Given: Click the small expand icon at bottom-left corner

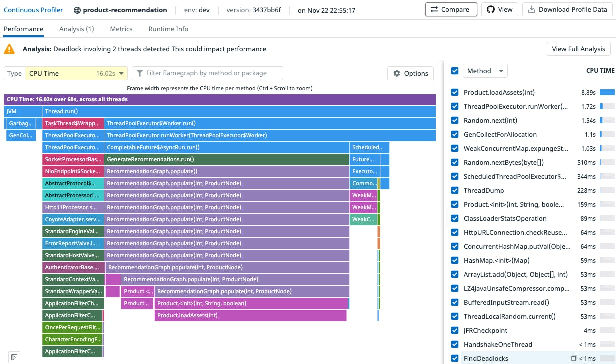Looking at the screenshot, I should click(x=14, y=357).
